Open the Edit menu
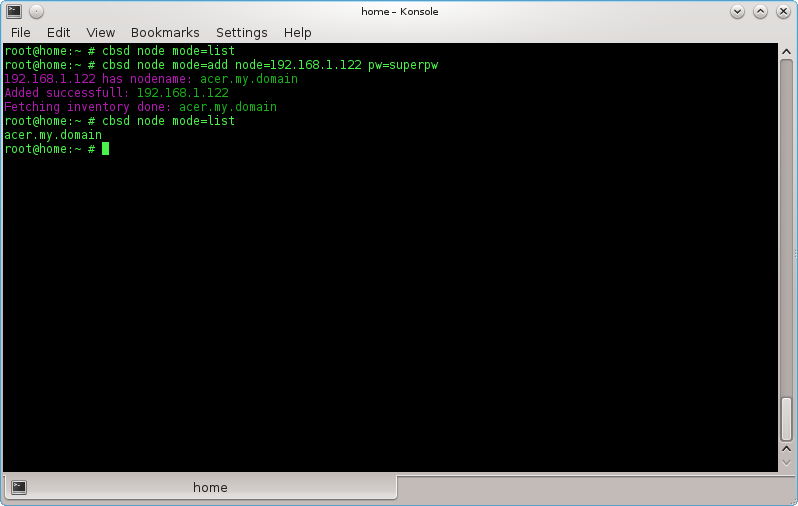The image size is (798, 506). click(x=58, y=33)
